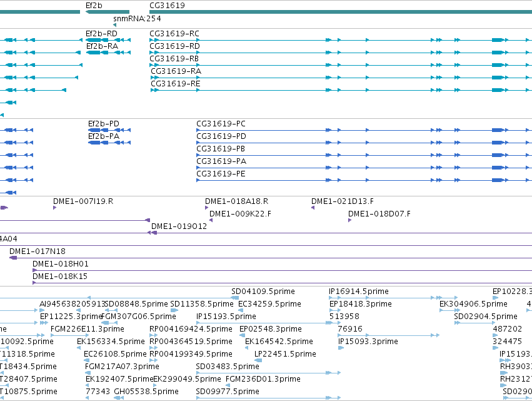This screenshot has height=401, width=532.
Task: Select protein CG31619-PC
Action: 221,124
